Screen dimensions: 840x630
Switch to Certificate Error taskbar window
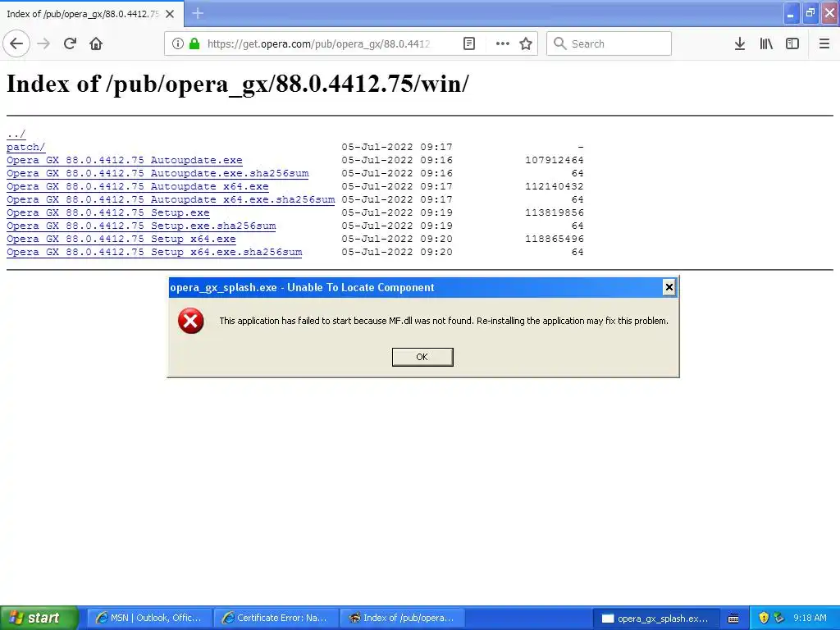coord(276,618)
